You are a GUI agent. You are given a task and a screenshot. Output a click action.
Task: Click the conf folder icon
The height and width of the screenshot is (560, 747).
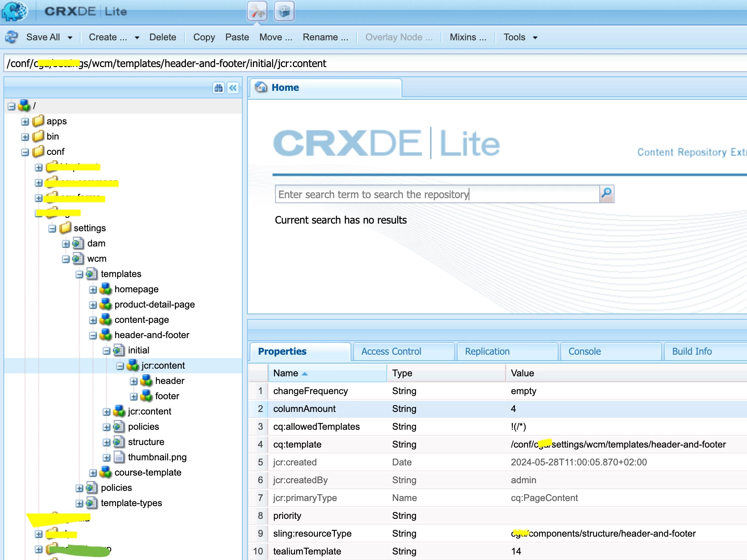click(x=38, y=151)
